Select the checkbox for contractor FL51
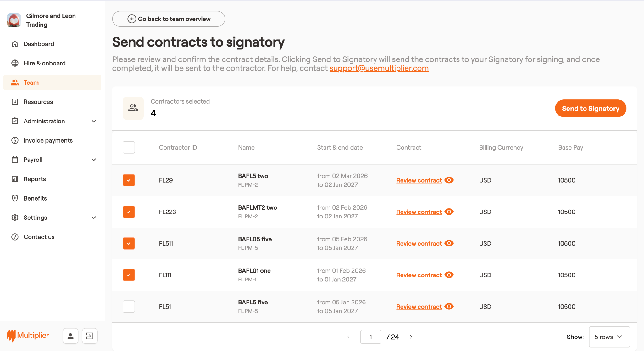The height and width of the screenshot is (351, 644). pos(129,306)
